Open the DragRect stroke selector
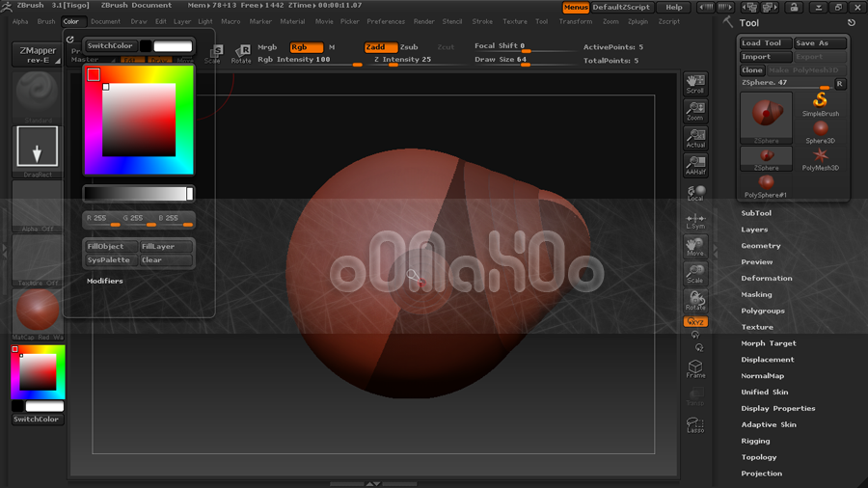 click(37, 151)
